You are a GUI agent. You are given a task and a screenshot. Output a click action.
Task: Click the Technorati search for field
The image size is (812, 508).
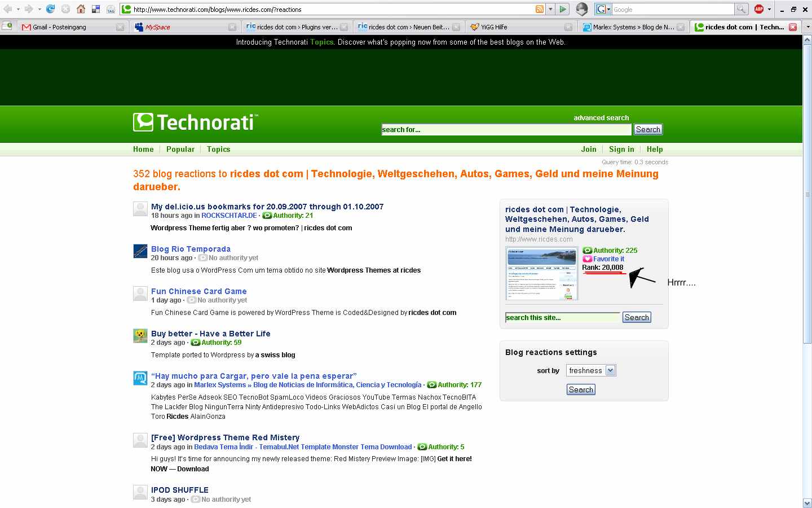[x=506, y=129]
